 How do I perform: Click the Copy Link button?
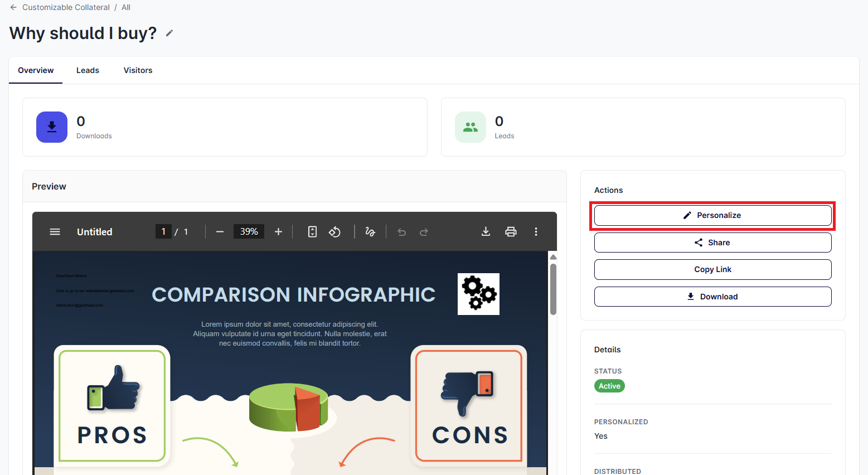(x=712, y=270)
